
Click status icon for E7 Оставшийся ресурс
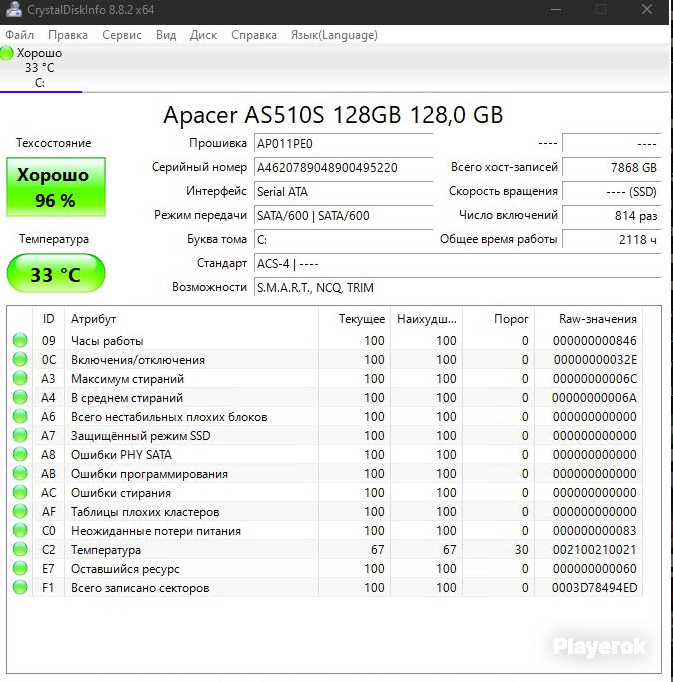pyautogui.click(x=20, y=568)
